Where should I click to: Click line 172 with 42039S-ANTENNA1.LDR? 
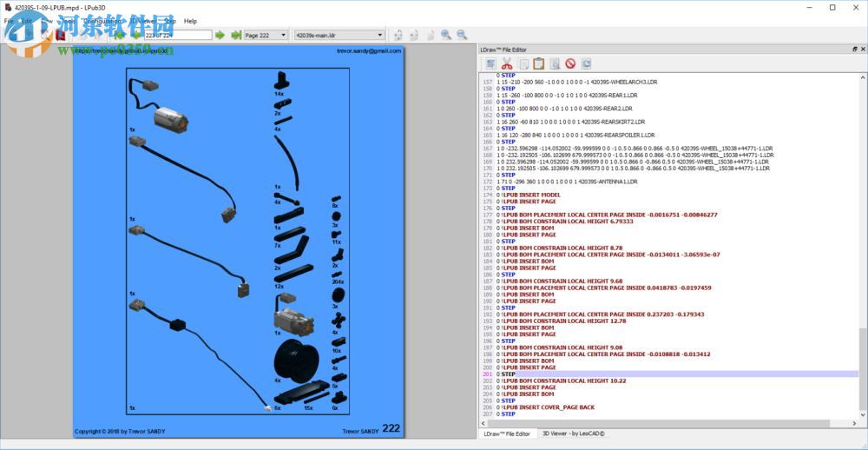click(567, 182)
